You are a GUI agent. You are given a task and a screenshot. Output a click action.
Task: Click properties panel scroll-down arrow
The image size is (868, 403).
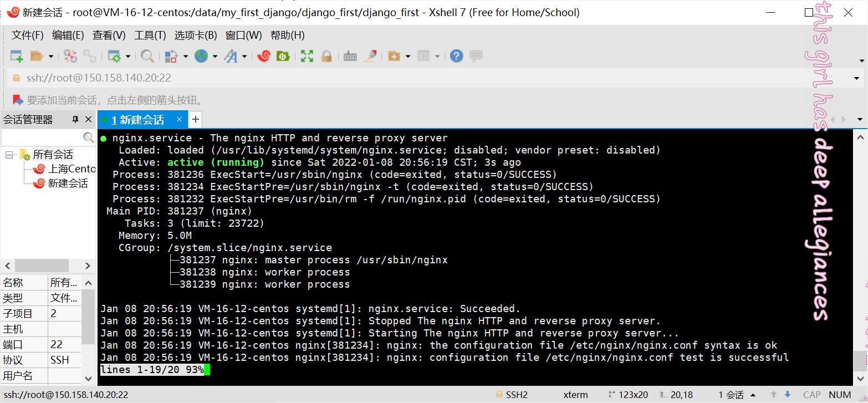point(88,379)
